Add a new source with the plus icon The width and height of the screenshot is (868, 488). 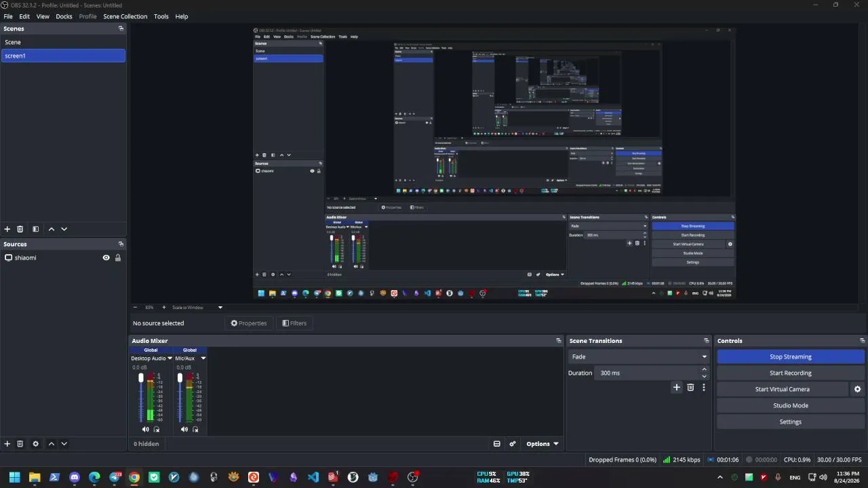[7, 444]
